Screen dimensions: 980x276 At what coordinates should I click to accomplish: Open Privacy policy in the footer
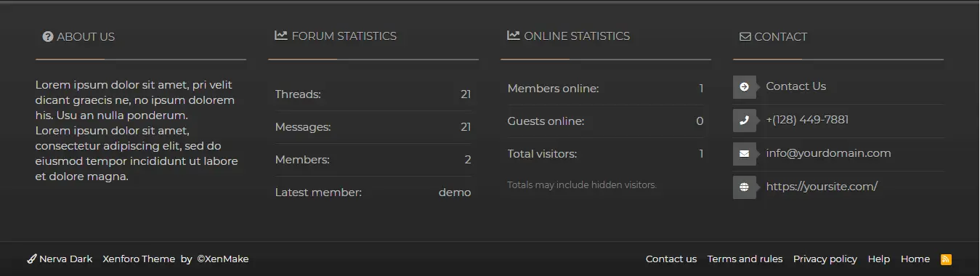[825, 259]
